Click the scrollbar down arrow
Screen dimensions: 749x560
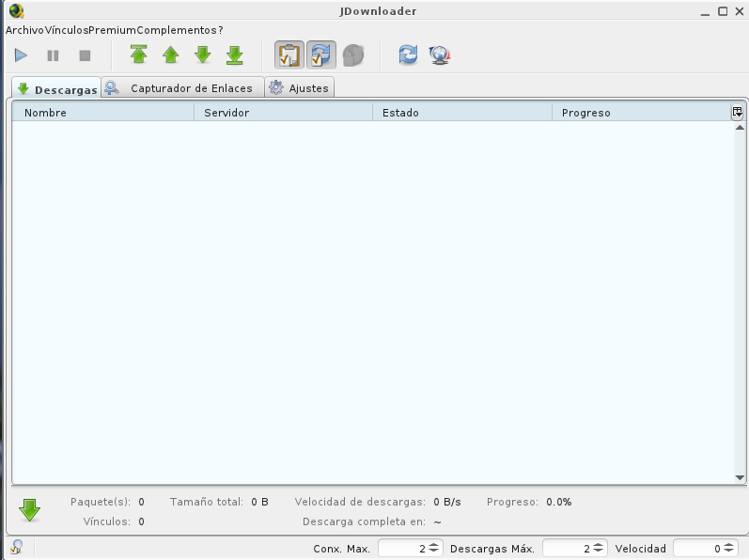(x=740, y=477)
